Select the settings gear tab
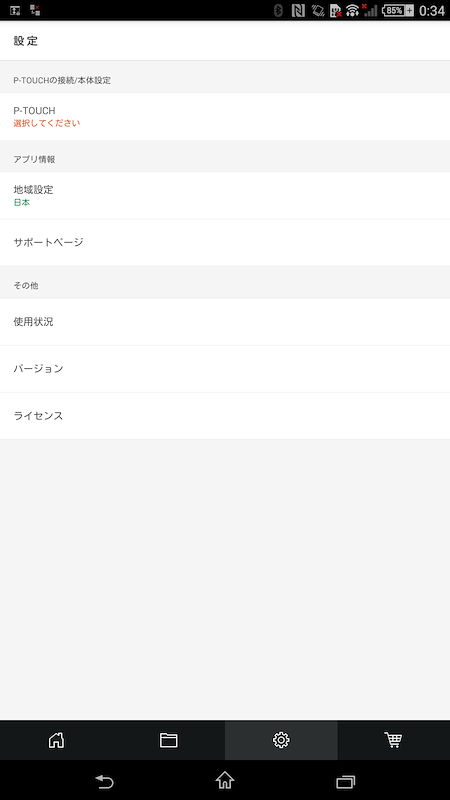Viewport: 450px width, 800px height. pos(281,740)
